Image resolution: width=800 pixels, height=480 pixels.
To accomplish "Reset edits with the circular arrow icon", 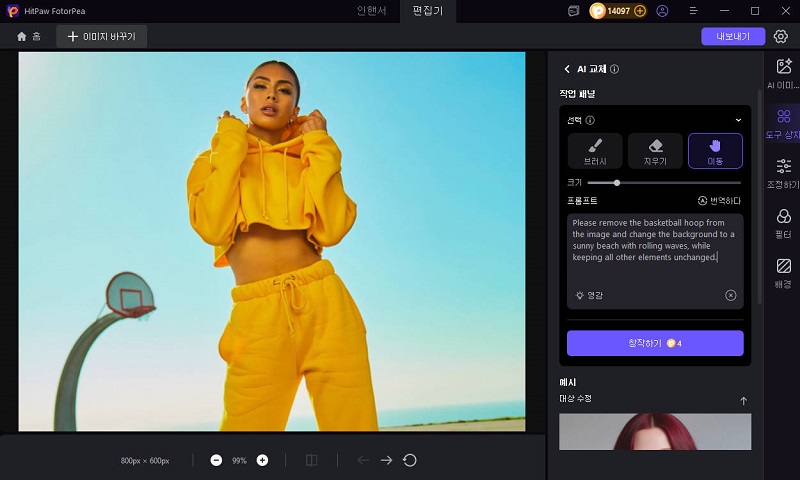I will 409,460.
